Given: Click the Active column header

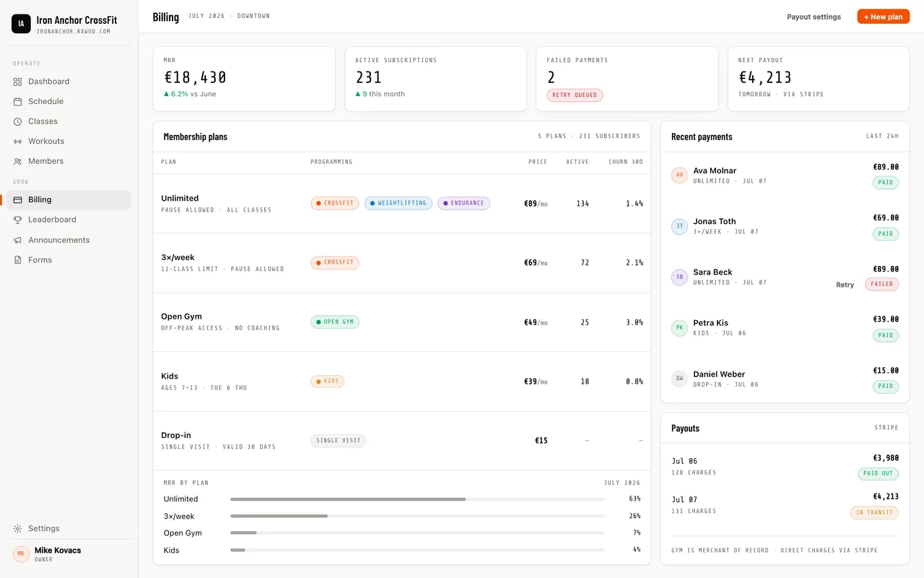Looking at the screenshot, I should (577, 162).
